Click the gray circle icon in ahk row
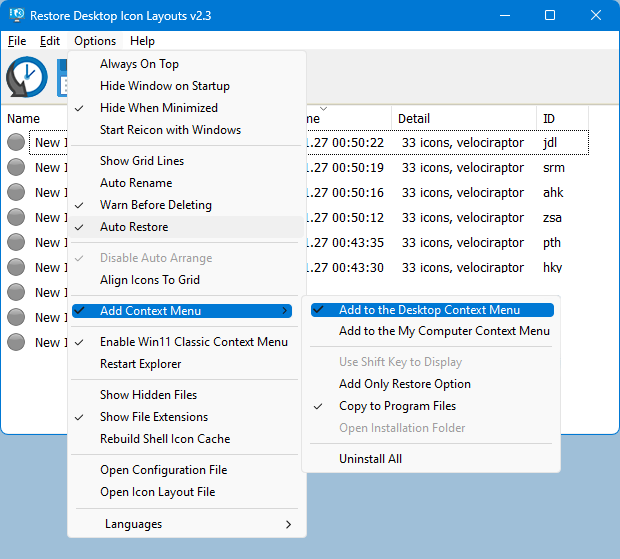This screenshot has height=559, width=620. point(16,192)
